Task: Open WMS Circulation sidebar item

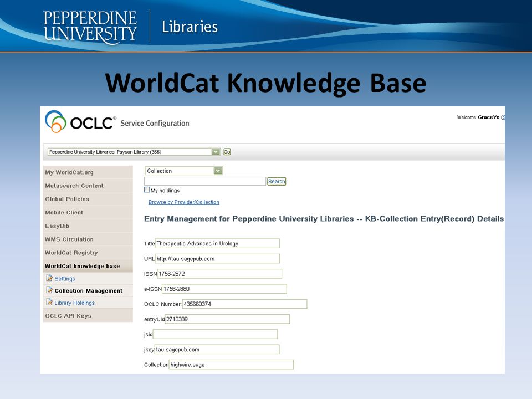Action: tap(88, 239)
